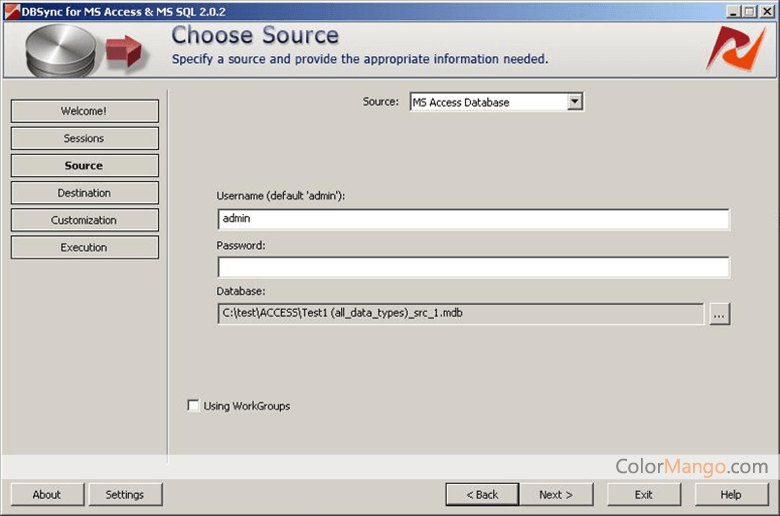Click the < Back button
Image resolution: width=780 pixels, height=516 pixels.
[x=482, y=494]
